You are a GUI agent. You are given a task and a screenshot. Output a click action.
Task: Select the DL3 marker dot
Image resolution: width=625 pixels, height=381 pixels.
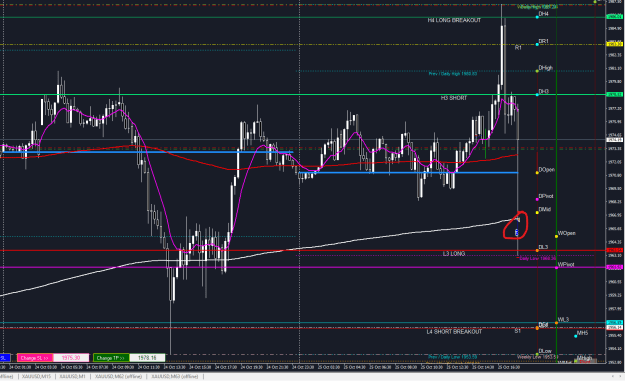click(x=537, y=250)
